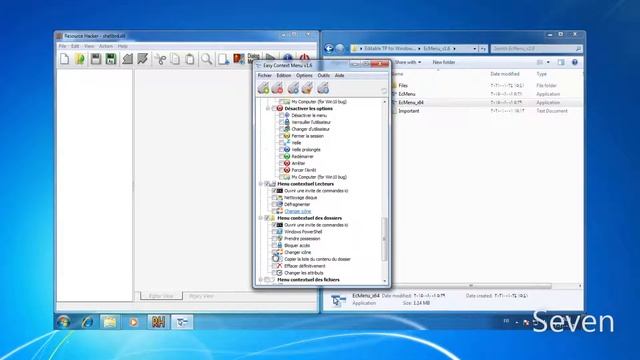Click Copy icon in Resource Hacker toolbar
The image size is (640, 360).
click(x=175, y=59)
